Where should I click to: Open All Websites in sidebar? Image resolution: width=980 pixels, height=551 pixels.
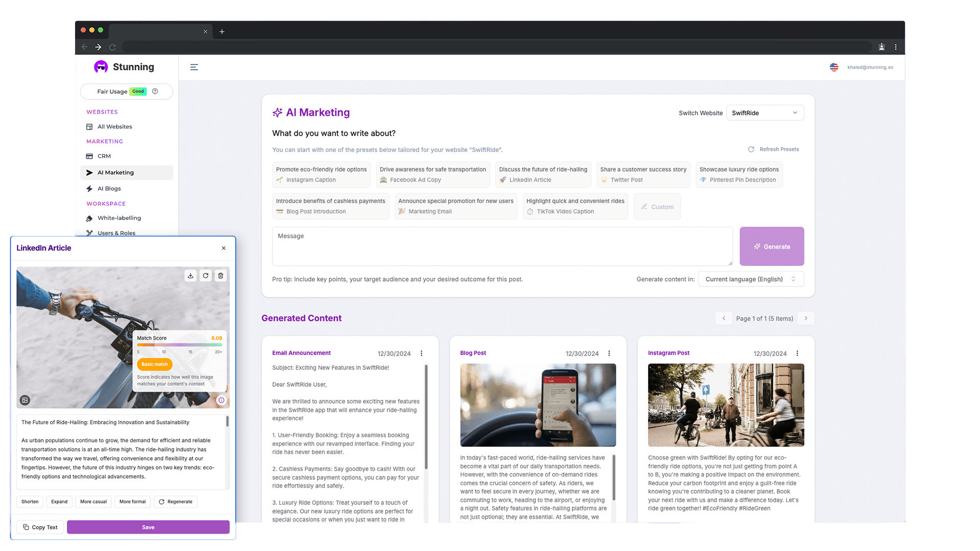point(127,127)
